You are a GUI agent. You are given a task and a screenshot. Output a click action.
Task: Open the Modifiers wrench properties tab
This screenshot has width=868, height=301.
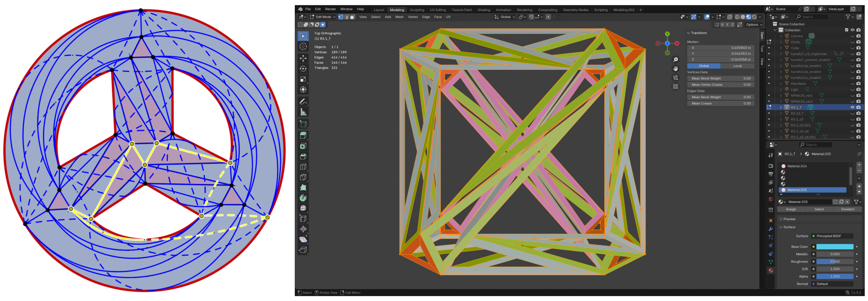pos(770,229)
